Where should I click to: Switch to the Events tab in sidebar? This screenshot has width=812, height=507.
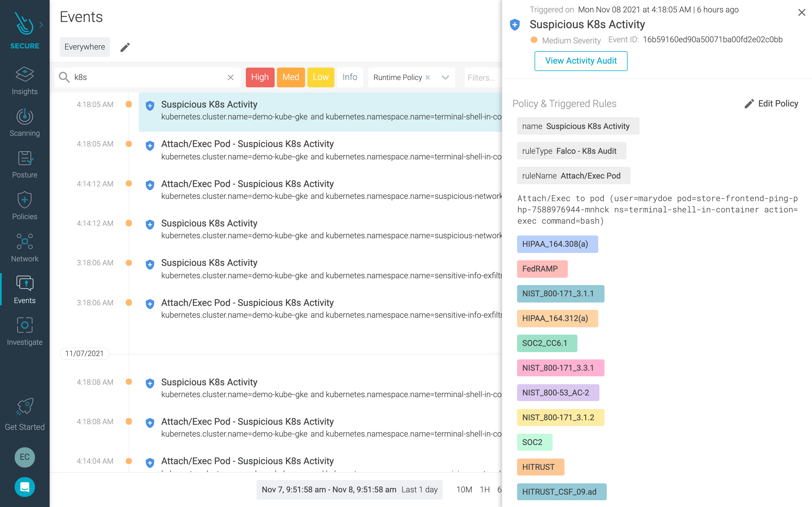pos(25,289)
